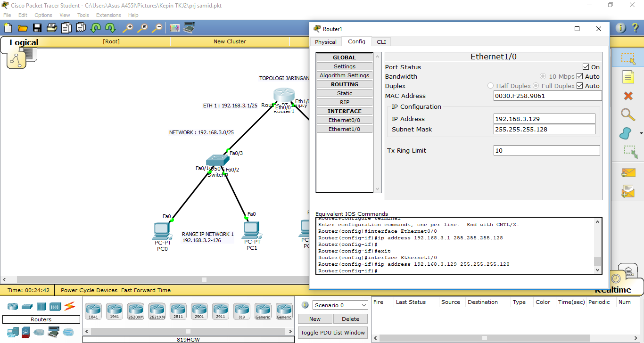The width and height of the screenshot is (644, 343).
Task: Click the Copy toolbar icon
Action: (x=66, y=28)
